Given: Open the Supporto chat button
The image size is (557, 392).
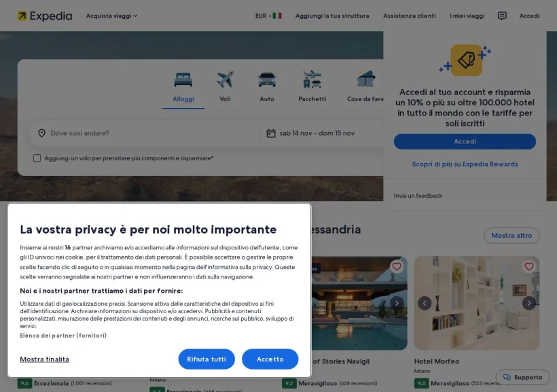Looking at the screenshot, I should click(x=522, y=377).
